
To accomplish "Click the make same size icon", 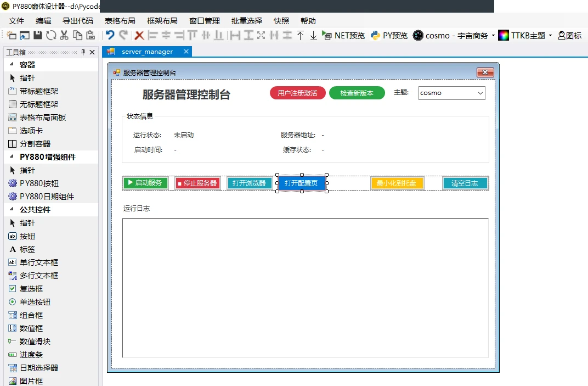I will (x=262, y=35).
